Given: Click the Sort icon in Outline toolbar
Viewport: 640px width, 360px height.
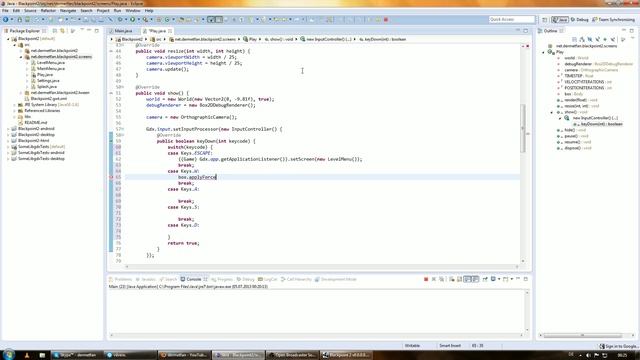Looking at the screenshot, I should click(582, 39).
